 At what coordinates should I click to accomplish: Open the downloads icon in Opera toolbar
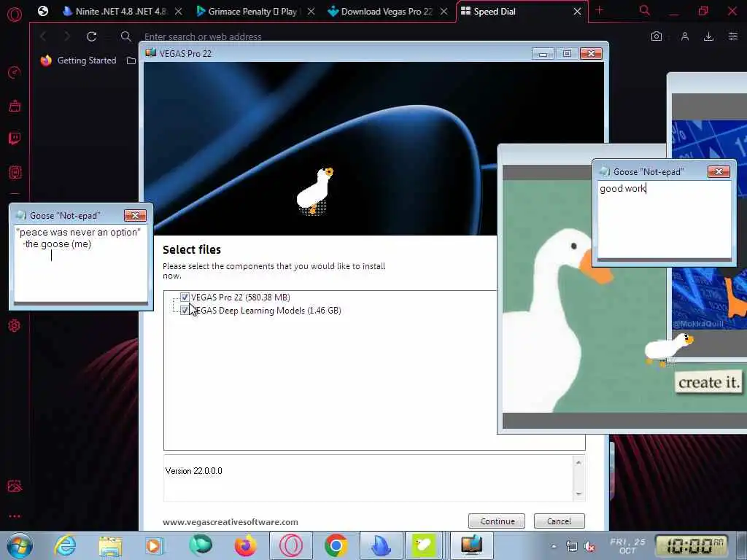(708, 36)
